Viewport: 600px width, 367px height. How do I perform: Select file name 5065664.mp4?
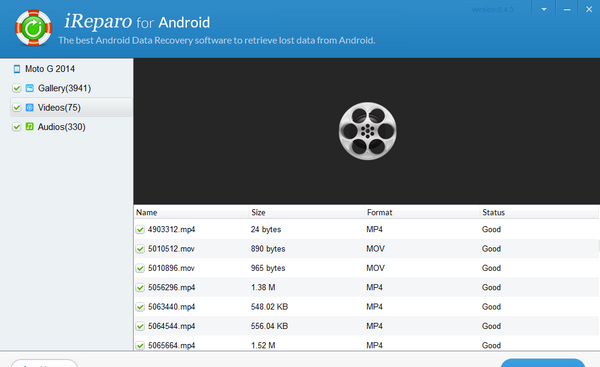point(171,346)
